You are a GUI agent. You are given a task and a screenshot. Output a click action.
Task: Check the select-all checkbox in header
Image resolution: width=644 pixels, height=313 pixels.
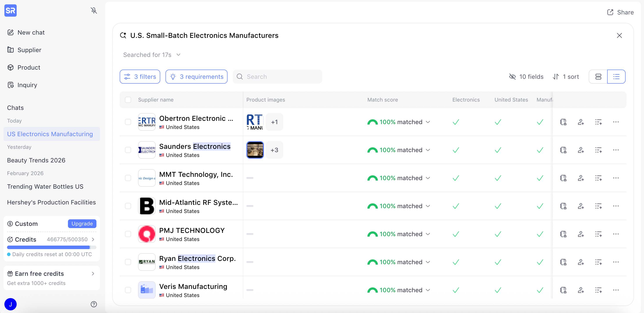click(128, 100)
